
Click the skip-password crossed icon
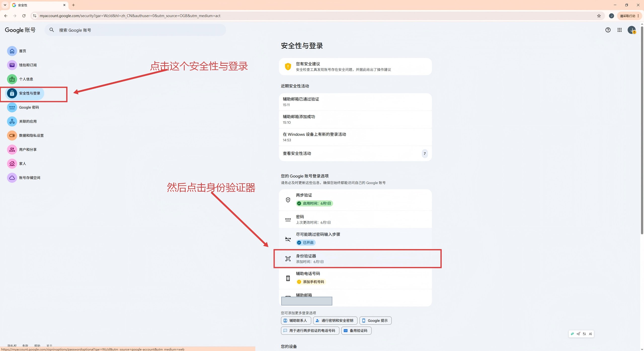pyautogui.click(x=288, y=239)
